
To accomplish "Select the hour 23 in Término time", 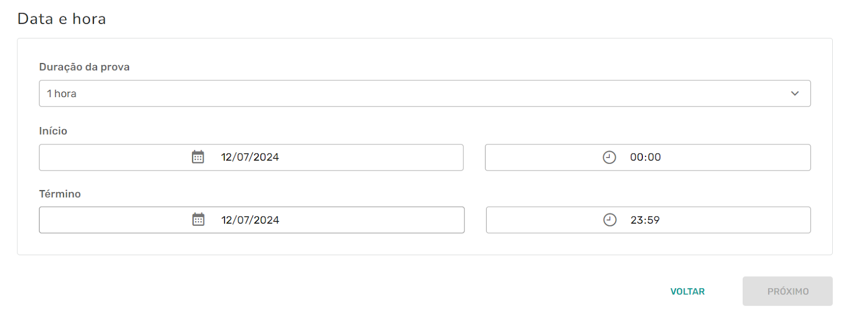I will [x=636, y=220].
